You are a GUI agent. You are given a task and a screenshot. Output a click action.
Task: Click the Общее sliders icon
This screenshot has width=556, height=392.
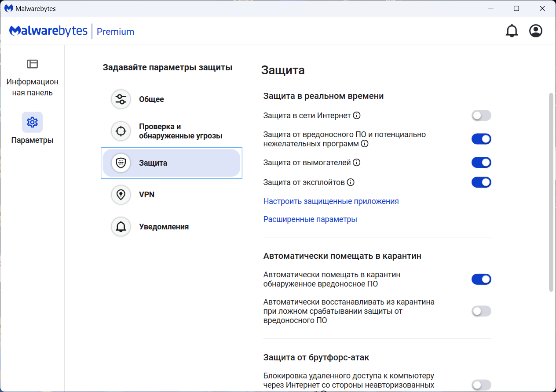click(x=121, y=99)
